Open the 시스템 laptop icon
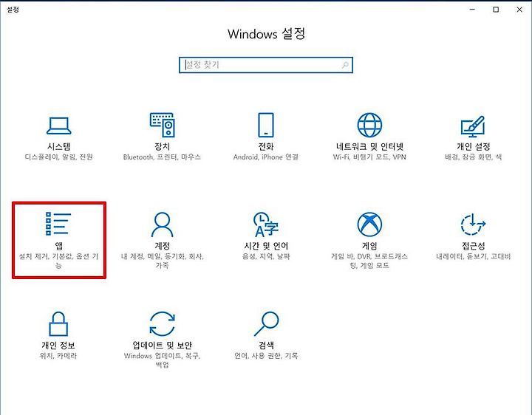Viewport: 532px width, 415px height. coord(58,126)
